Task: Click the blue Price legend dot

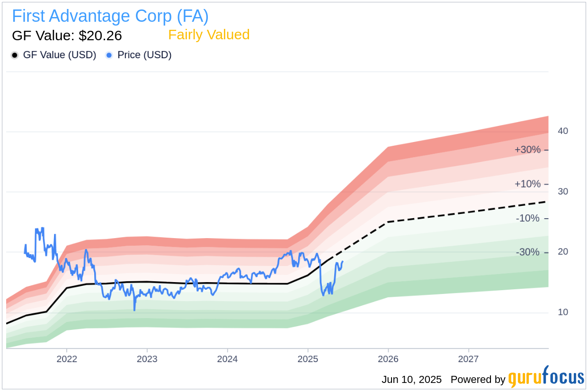Action: point(109,55)
